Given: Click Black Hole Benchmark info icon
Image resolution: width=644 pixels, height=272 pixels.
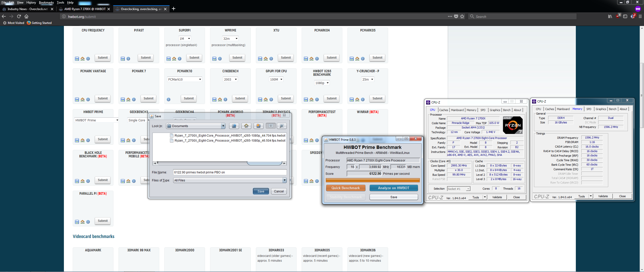Looking at the screenshot, I should 88,181.
